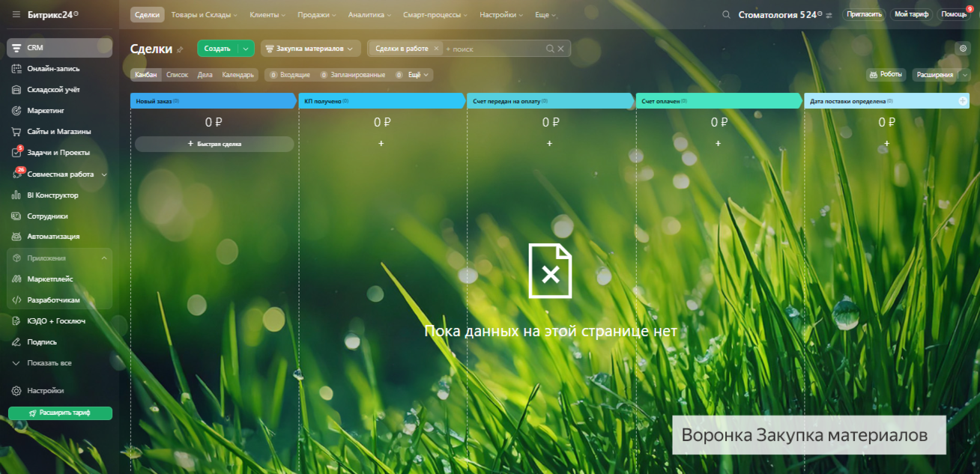Click the Маркетплейс icon in the sidebar
This screenshot has width=980, height=474.
pyautogui.click(x=16, y=279)
